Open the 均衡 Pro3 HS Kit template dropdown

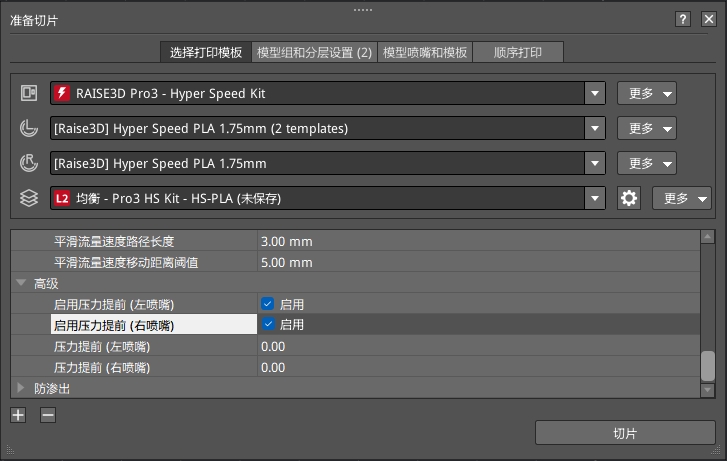[x=595, y=198]
